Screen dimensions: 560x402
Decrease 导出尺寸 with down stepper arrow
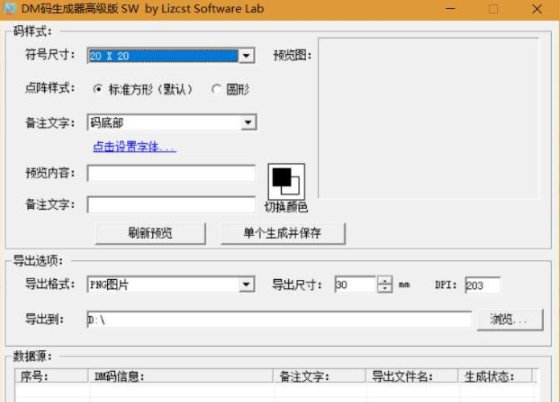[x=385, y=288]
